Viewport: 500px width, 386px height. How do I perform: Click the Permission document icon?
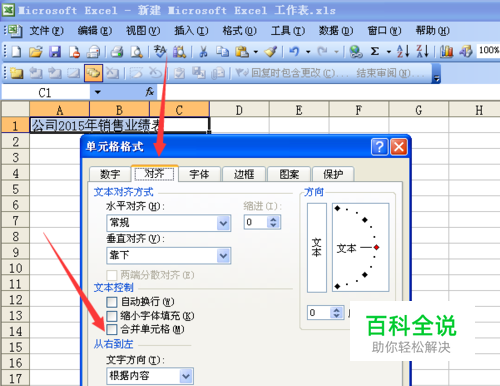pos(74,52)
